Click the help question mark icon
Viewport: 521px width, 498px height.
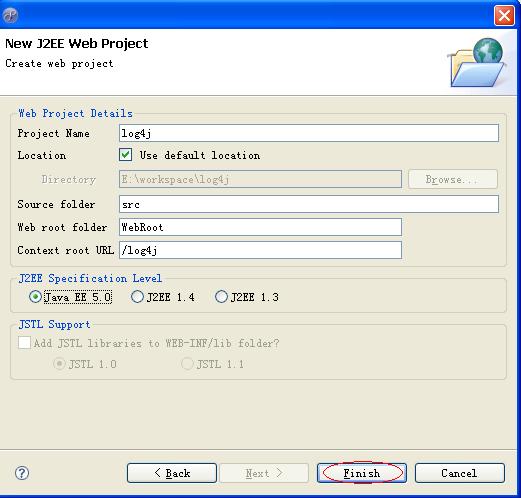pos(22,473)
